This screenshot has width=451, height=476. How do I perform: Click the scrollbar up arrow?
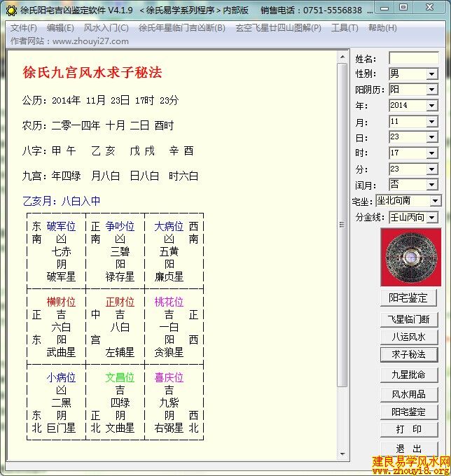(x=342, y=57)
